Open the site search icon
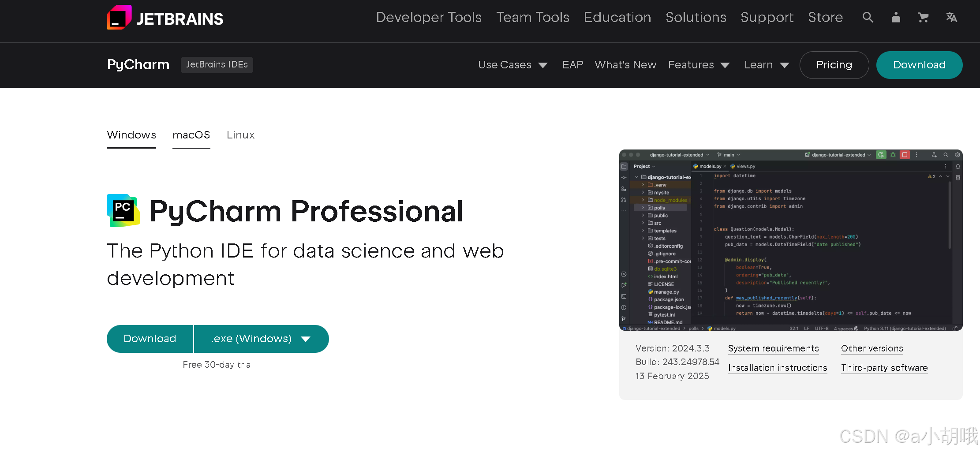 click(868, 17)
